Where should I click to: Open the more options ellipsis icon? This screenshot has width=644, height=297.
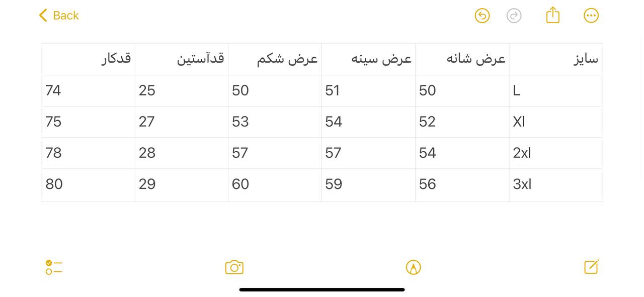pyautogui.click(x=591, y=16)
